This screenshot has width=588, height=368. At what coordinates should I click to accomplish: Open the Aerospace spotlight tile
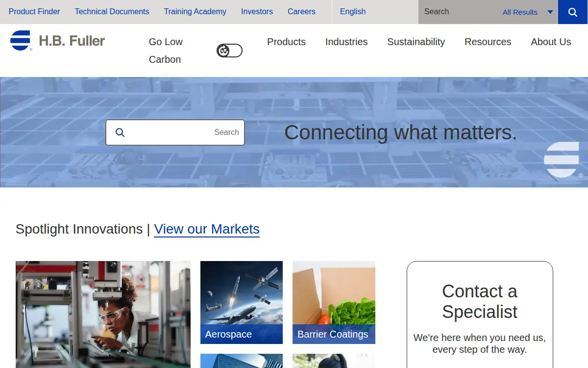click(242, 302)
